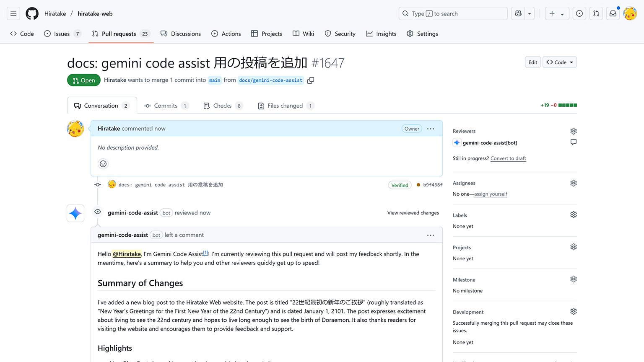The height and width of the screenshot is (362, 644).
Task: Select the Conversation tab
Action: [102, 106]
